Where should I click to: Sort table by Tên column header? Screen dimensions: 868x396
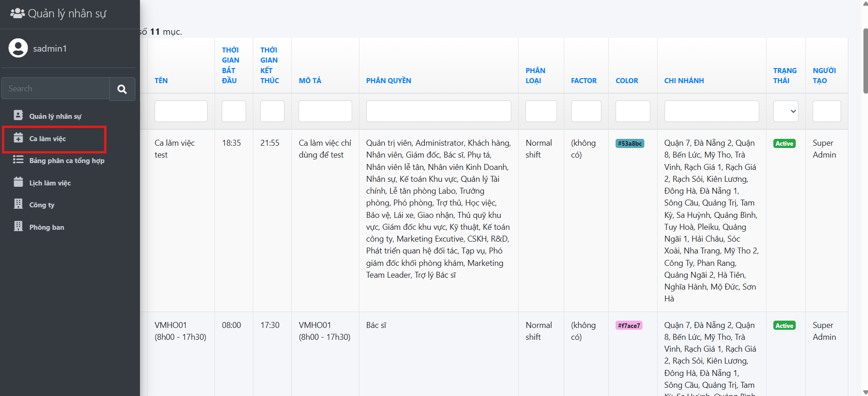tap(161, 81)
